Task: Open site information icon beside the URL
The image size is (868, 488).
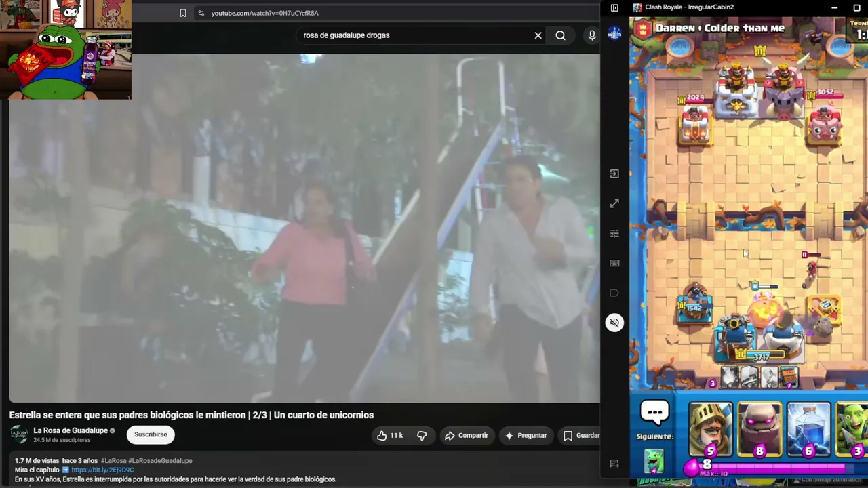Action: click(201, 13)
